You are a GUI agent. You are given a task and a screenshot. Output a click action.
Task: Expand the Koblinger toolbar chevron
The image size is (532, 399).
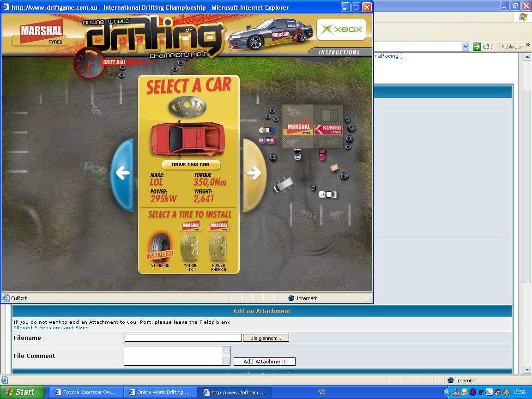coord(528,45)
